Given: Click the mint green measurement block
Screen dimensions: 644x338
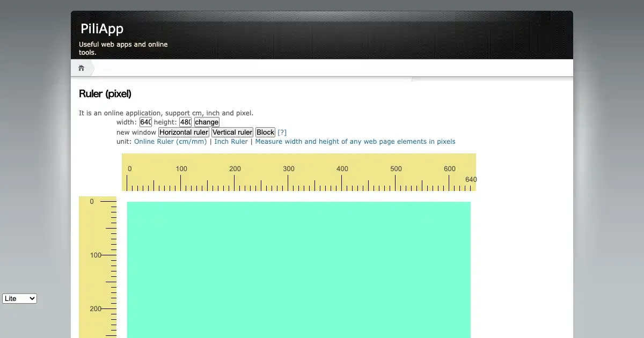Looking at the screenshot, I should click(x=298, y=268).
